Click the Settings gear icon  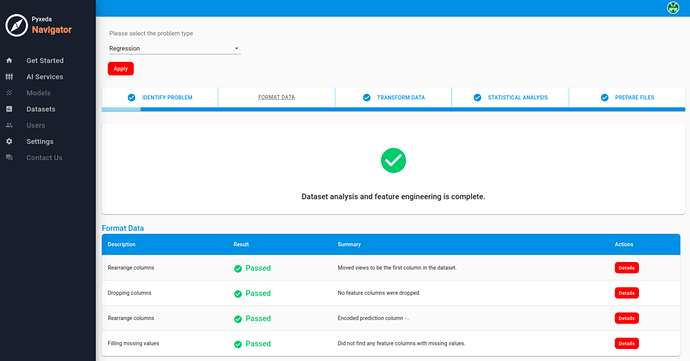(9, 141)
